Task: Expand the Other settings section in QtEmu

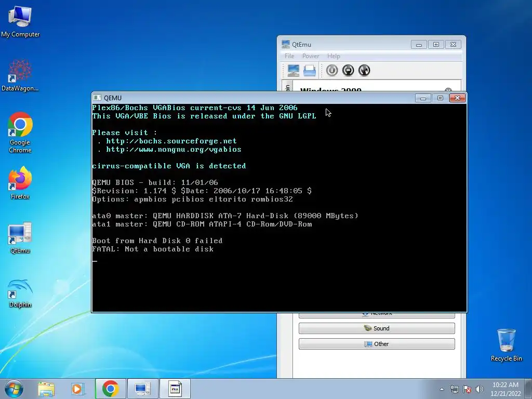Action: 377,344
